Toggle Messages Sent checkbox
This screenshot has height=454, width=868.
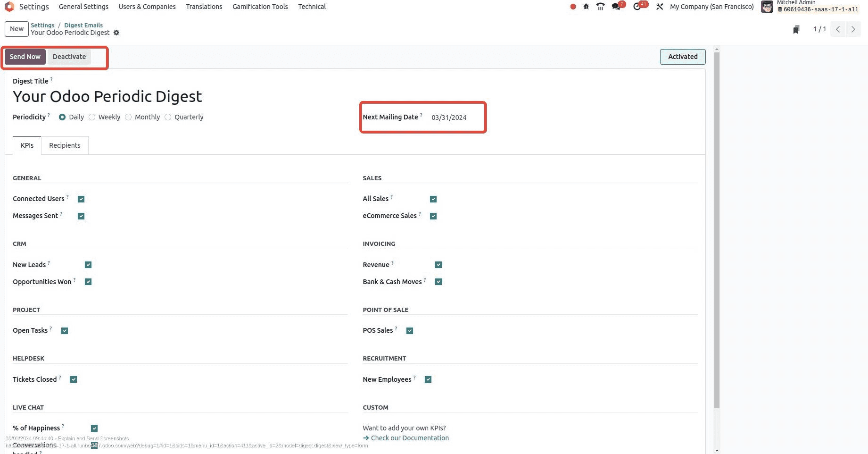pos(81,216)
